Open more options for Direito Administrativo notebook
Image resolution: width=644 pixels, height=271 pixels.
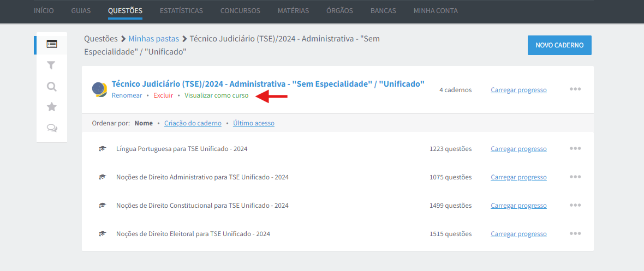[575, 177]
